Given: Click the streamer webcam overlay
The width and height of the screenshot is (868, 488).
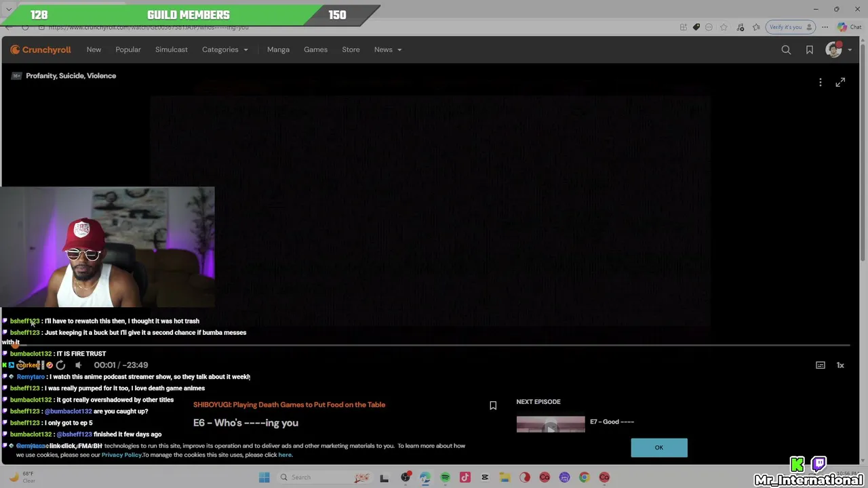Looking at the screenshot, I should (107, 247).
